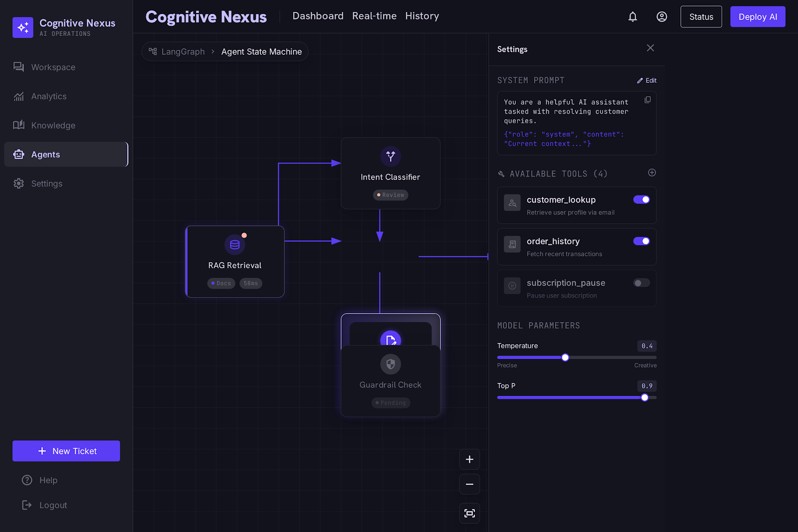This screenshot has height=532, width=798.
Task: Click the 58ms latency tag
Action: [x=251, y=283]
